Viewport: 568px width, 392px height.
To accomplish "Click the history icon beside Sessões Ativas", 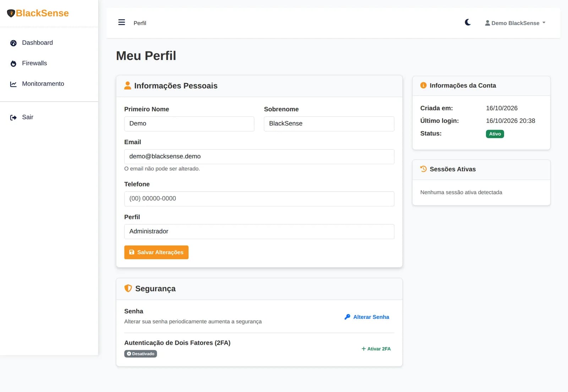I will (x=424, y=169).
